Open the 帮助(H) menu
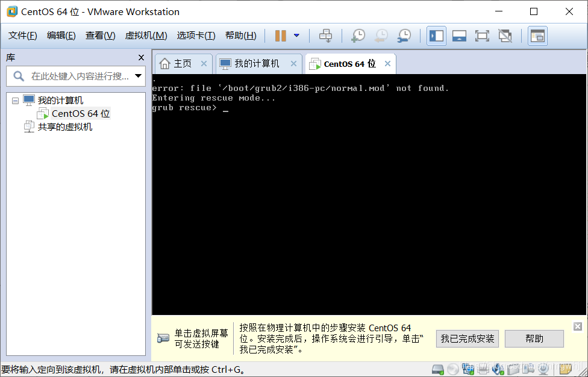Image resolution: width=588 pixels, height=377 pixels. (241, 36)
